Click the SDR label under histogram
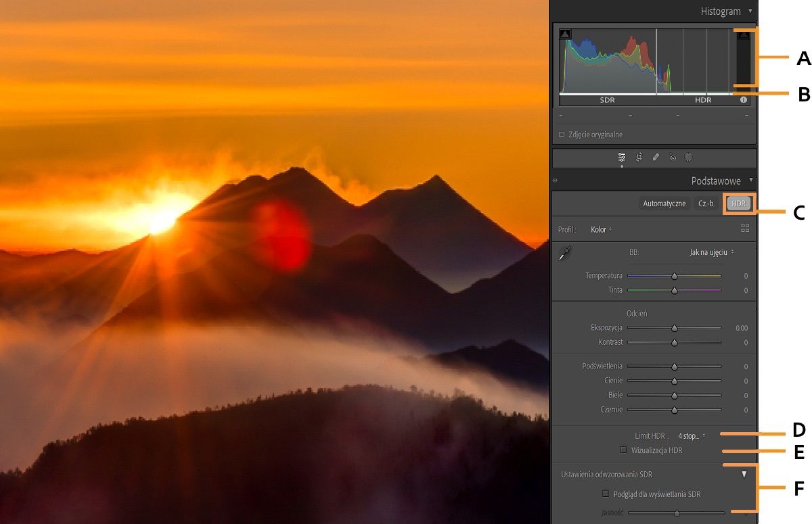 (607, 100)
